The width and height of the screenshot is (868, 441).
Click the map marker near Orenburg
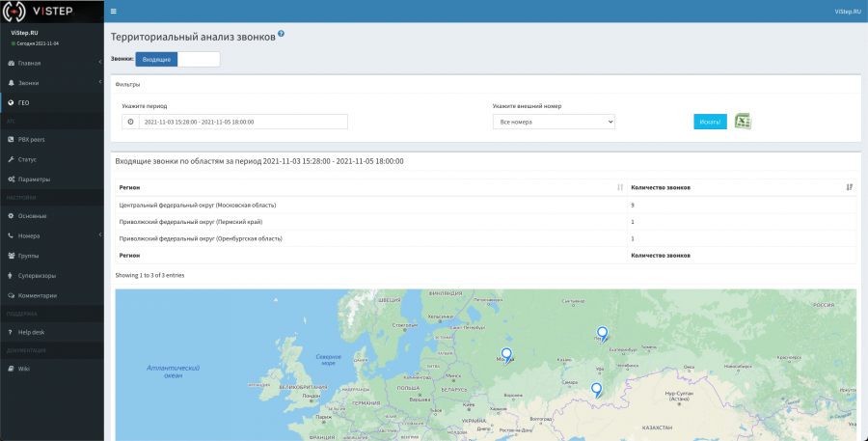596,389
